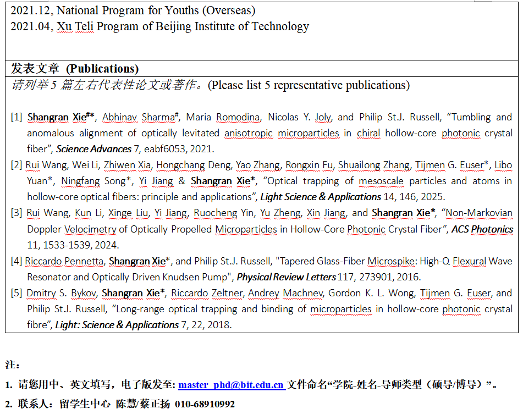The width and height of the screenshot is (523, 420).
Task: Place cursor on reference number [4]
Action: point(17,261)
